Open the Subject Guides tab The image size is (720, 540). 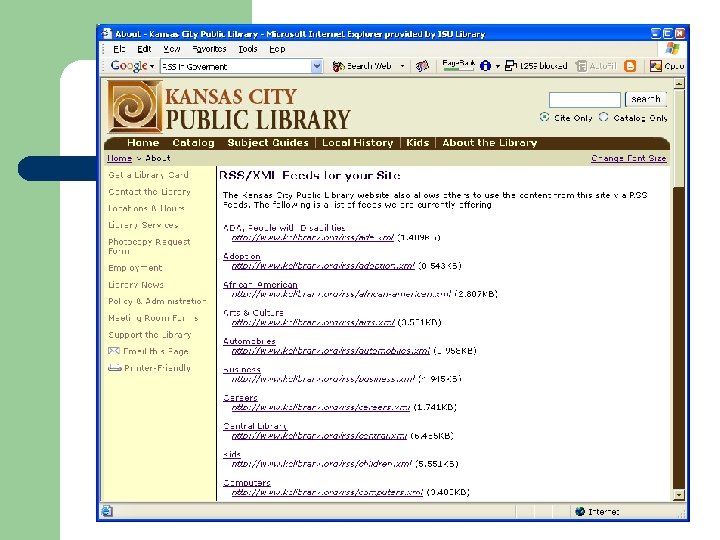tap(268, 143)
